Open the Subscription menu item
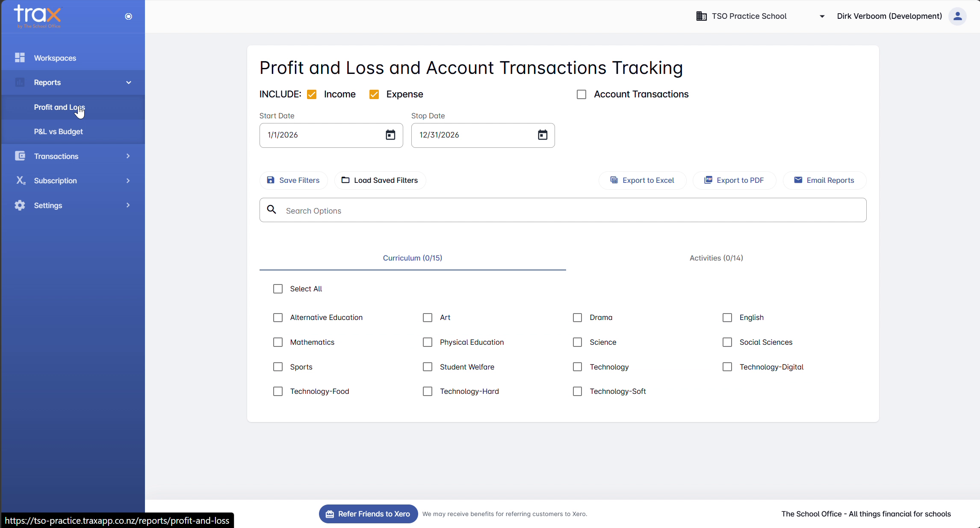Viewport: 980px width, 528px height. pyautogui.click(x=73, y=180)
